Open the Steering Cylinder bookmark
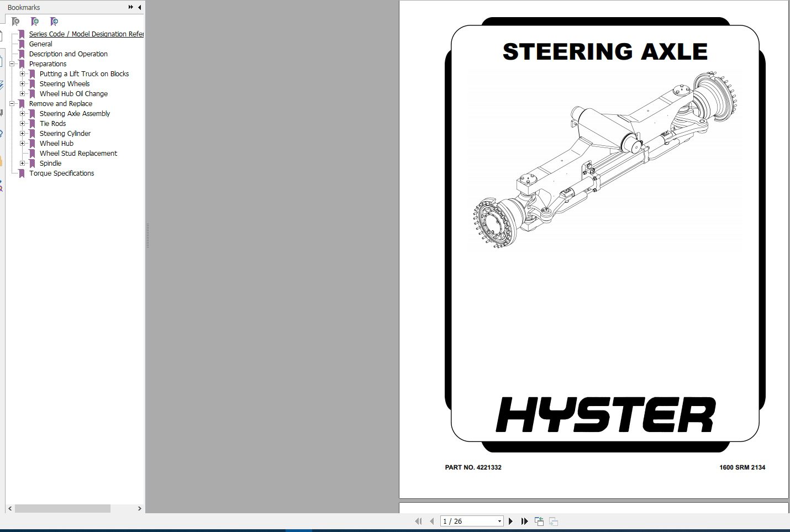 65,134
